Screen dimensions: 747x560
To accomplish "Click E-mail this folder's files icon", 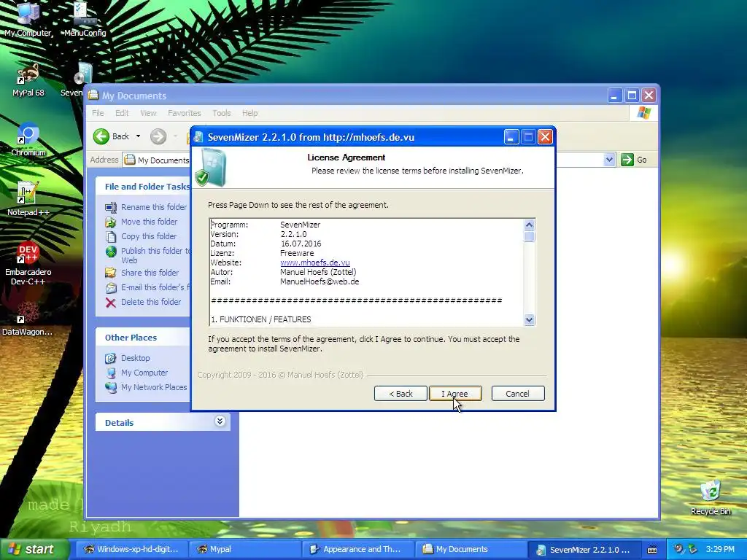I will [111, 287].
